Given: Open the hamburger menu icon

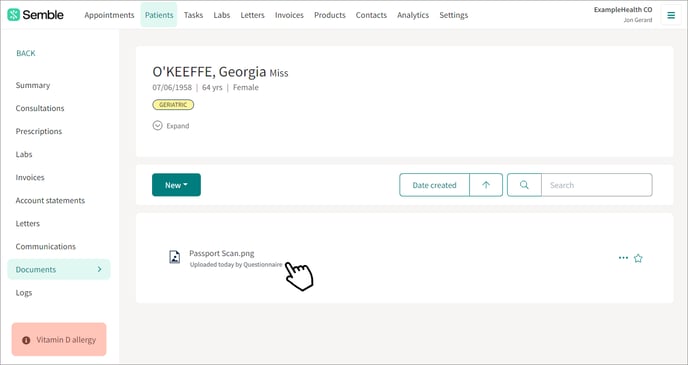Looking at the screenshot, I should 671,15.
